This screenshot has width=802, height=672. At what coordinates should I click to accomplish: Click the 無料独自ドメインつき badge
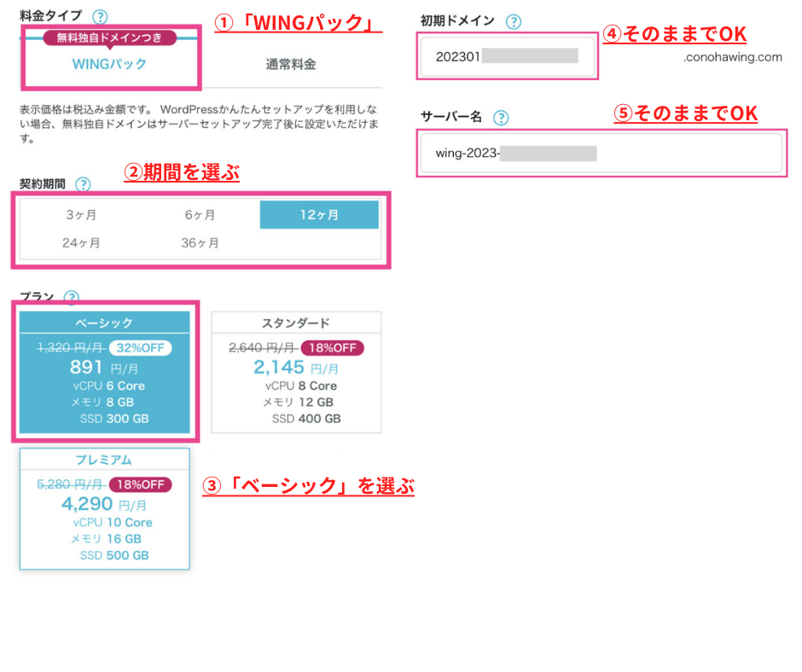[x=109, y=38]
